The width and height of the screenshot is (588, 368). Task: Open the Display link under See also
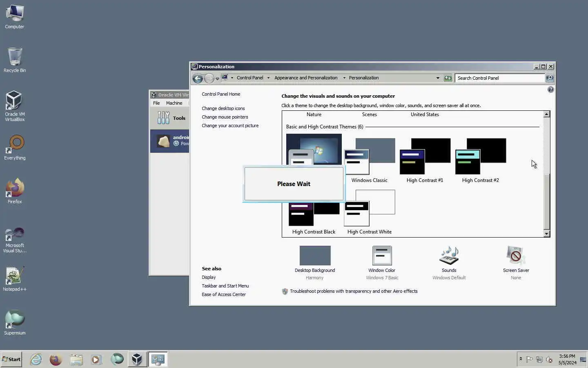[209, 277]
